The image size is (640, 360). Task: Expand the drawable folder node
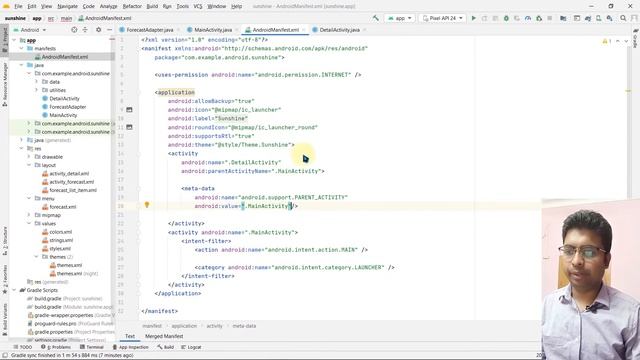[29, 157]
